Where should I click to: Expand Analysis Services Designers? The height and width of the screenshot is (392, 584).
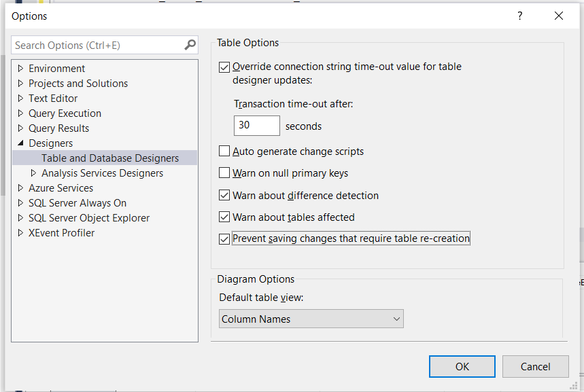(33, 173)
